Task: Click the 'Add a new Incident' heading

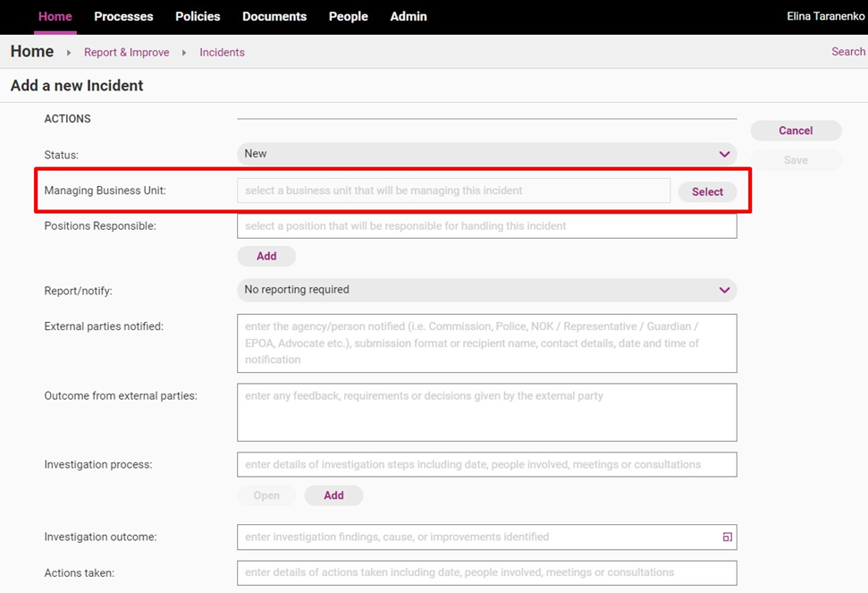Action: 77,85
